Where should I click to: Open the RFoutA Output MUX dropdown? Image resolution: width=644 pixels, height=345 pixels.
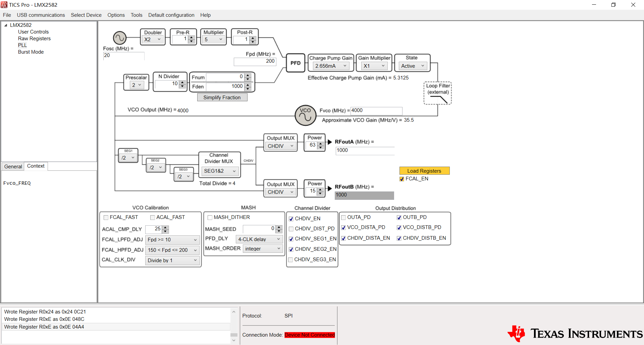(x=280, y=146)
